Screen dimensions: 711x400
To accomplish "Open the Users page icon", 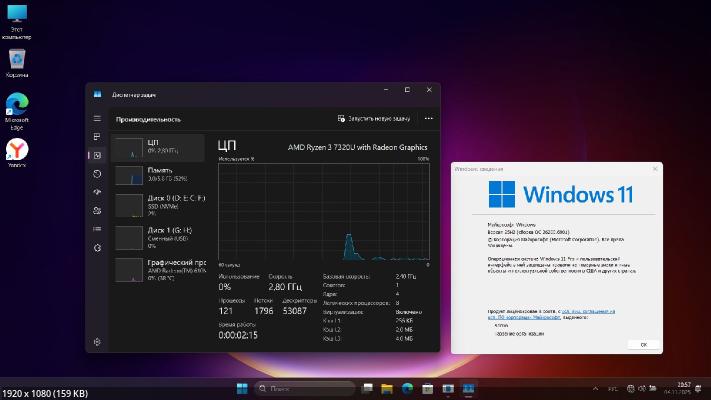I will [97, 210].
